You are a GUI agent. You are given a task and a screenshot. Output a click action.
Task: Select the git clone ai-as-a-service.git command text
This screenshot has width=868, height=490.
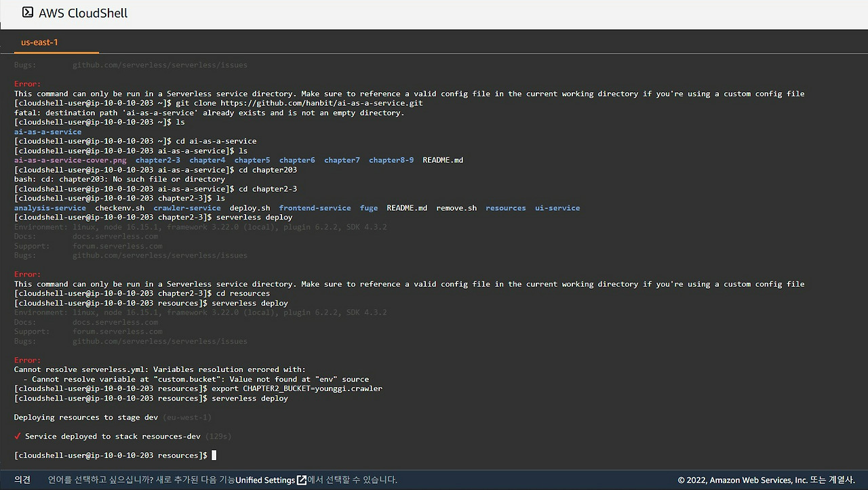pos(299,103)
